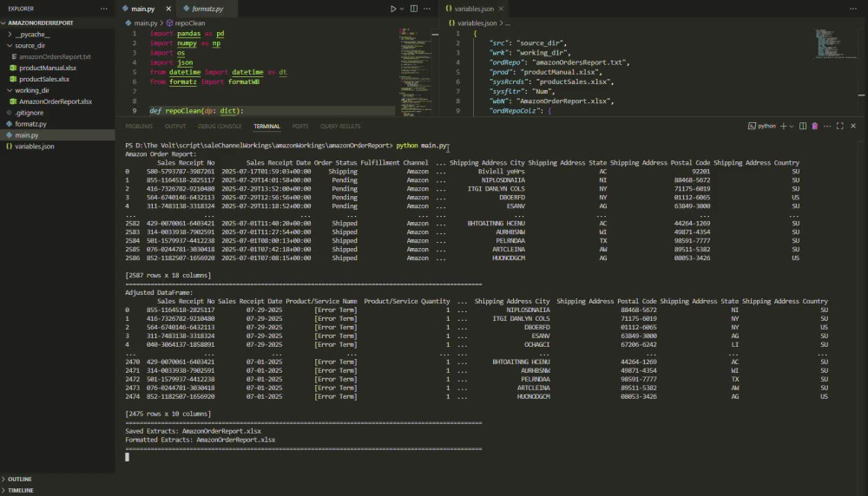Image resolution: width=868 pixels, height=496 pixels.
Task: Click 'Adjusted DataFrame:' heading in terminal
Action: tap(159, 292)
